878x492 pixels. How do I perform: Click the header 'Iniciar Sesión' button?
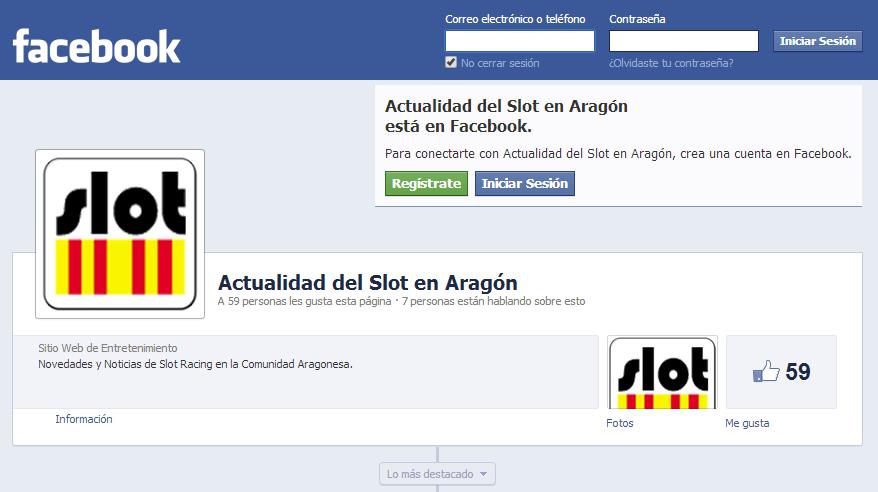tap(818, 41)
